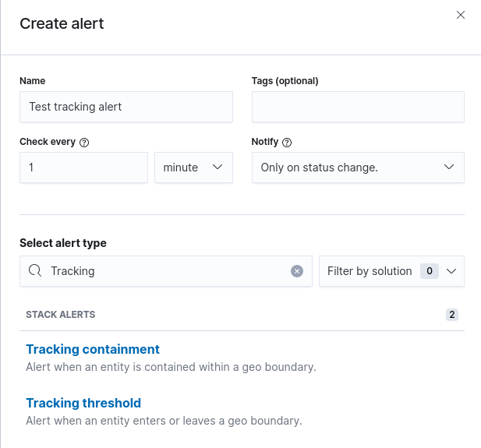Click the Create alert title
Image resolution: width=481 pixels, height=448 pixels.
click(62, 23)
